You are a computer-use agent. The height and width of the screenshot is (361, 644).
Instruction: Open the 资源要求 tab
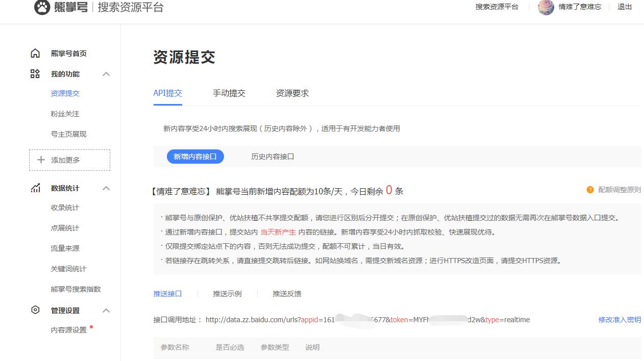tap(292, 93)
